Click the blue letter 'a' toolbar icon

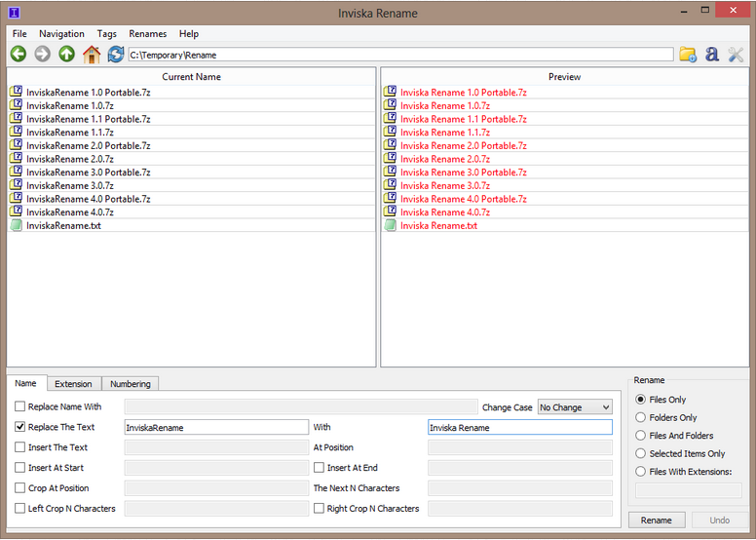click(x=711, y=54)
